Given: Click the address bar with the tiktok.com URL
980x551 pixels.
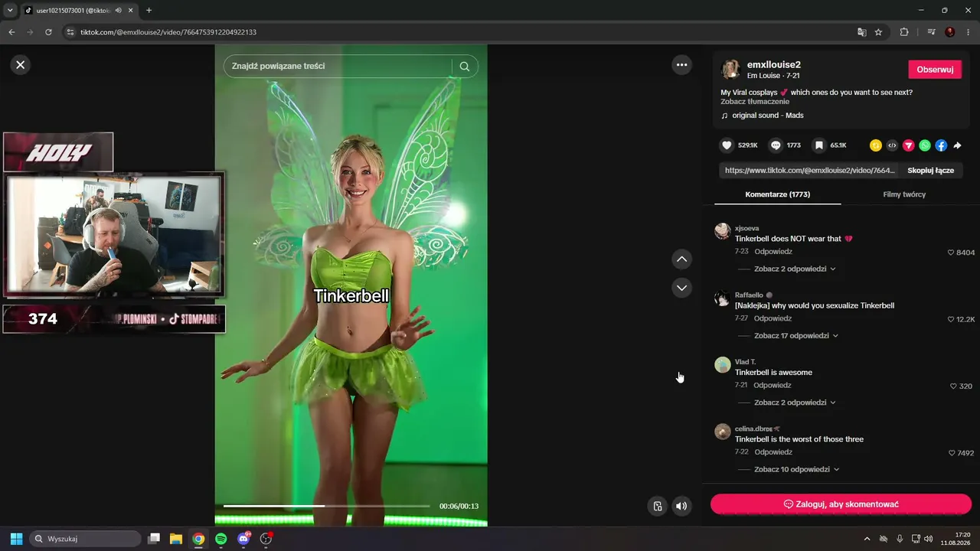Looking at the screenshot, I should (459, 32).
